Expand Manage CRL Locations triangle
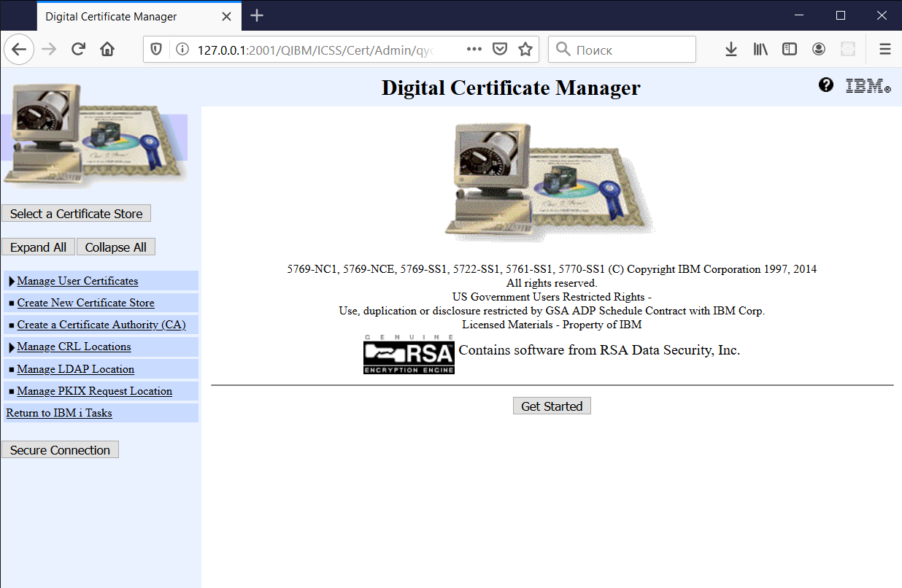Screen dimensions: 902x588 coord(12,347)
